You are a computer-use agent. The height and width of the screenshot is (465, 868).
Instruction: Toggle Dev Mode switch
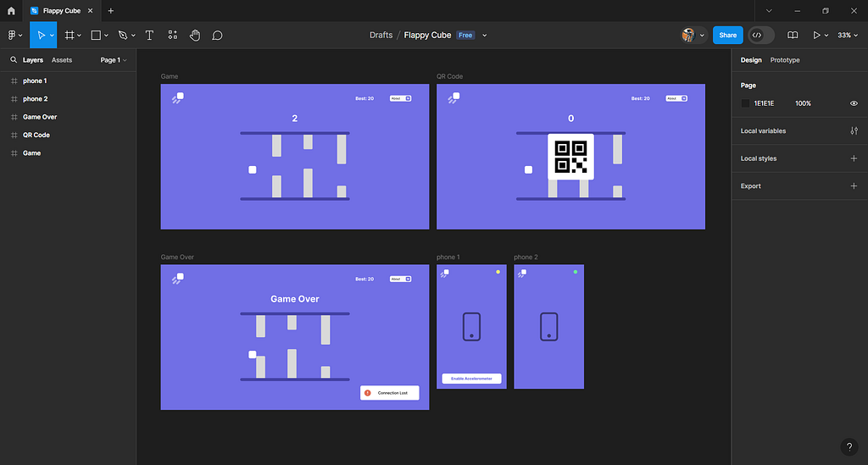761,35
